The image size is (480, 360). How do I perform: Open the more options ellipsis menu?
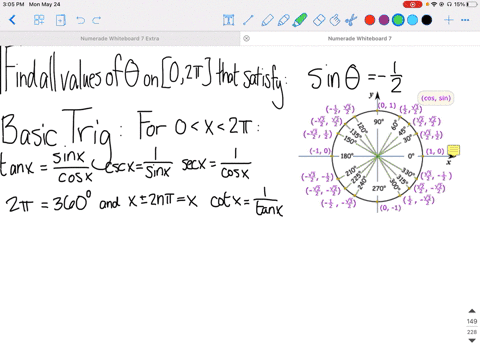pyautogui.click(x=465, y=20)
